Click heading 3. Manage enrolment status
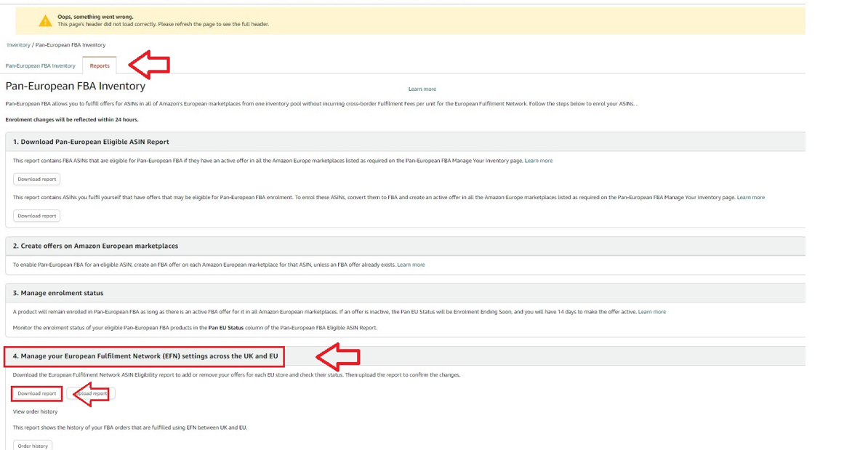 pos(58,293)
